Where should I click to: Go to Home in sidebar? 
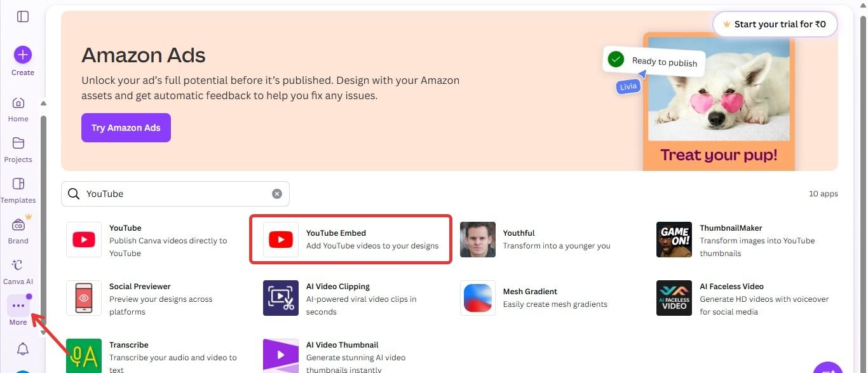(x=18, y=109)
